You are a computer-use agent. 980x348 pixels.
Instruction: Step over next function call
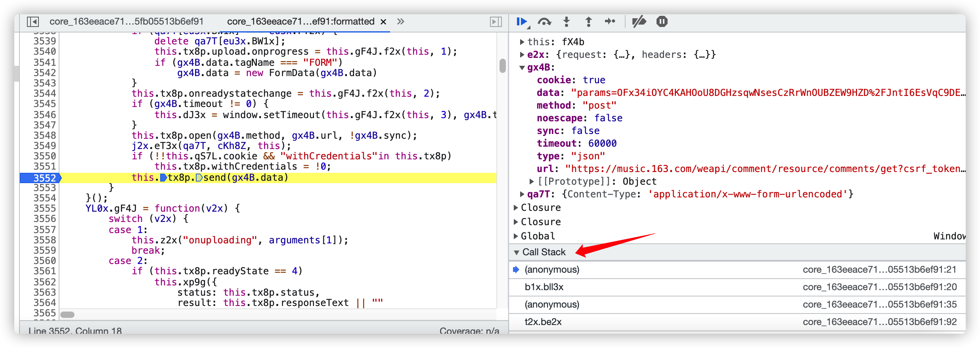point(545,22)
